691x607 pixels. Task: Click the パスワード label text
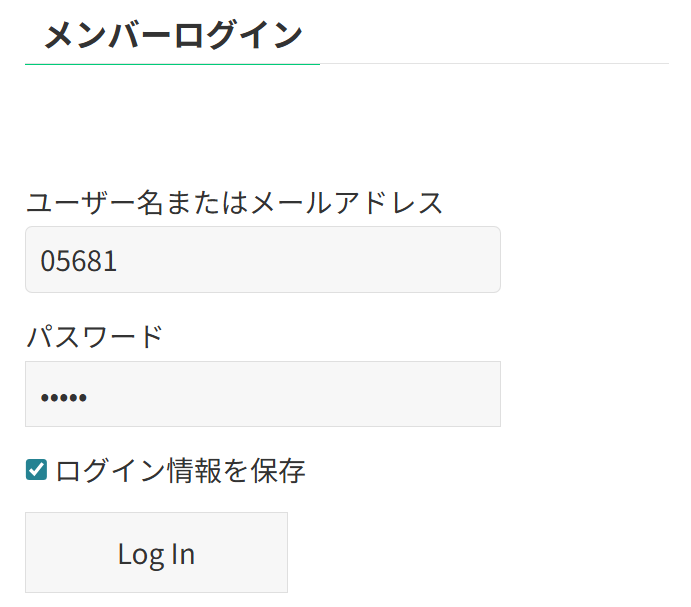(94, 336)
